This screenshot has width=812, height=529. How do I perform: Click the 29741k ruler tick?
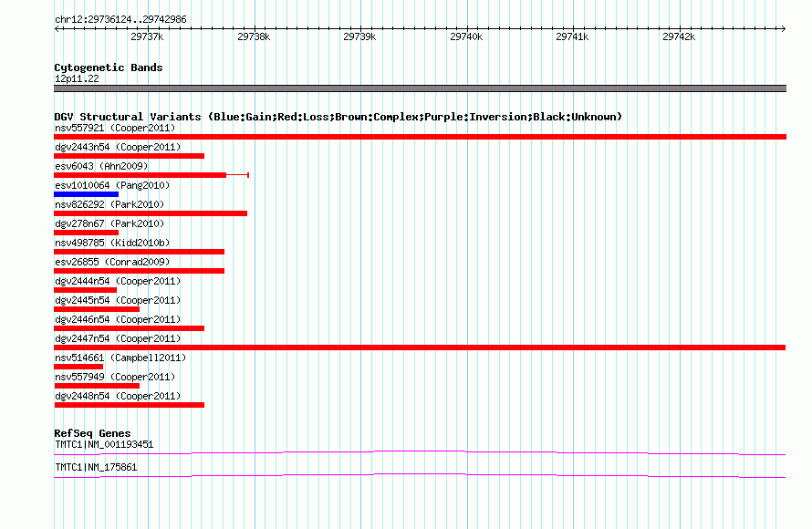[573, 36]
